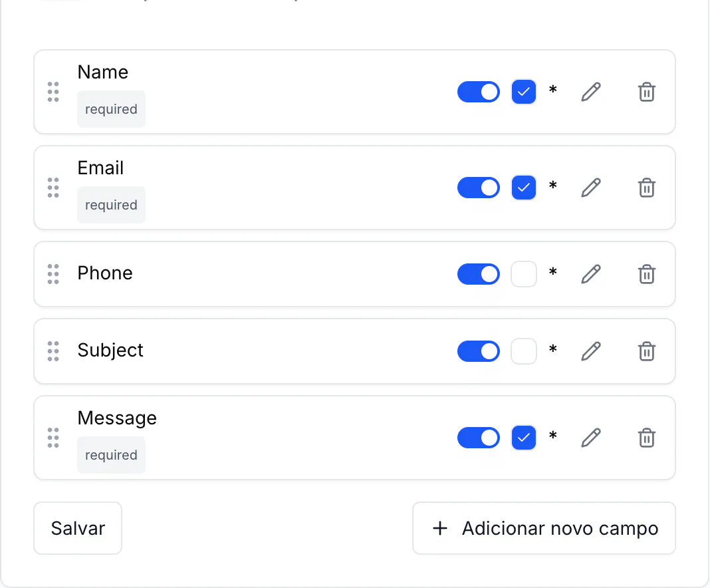The height and width of the screenshot is (588, 710).
Task: Click the drag handle next to Subject
Action: tap(53, 351)
